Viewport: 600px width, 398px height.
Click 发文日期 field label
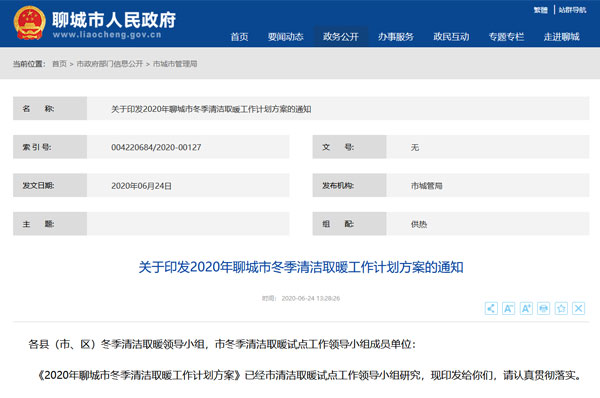[38, 186]
